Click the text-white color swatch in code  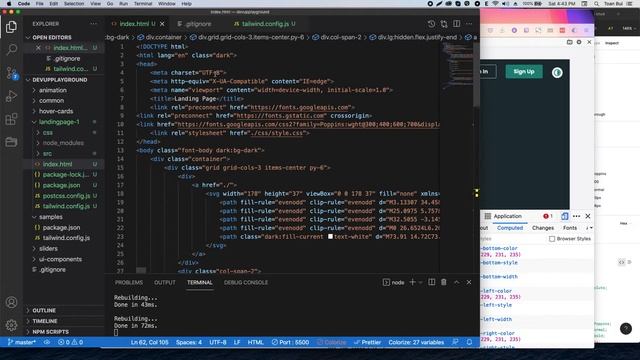click(x=330, y=236)
